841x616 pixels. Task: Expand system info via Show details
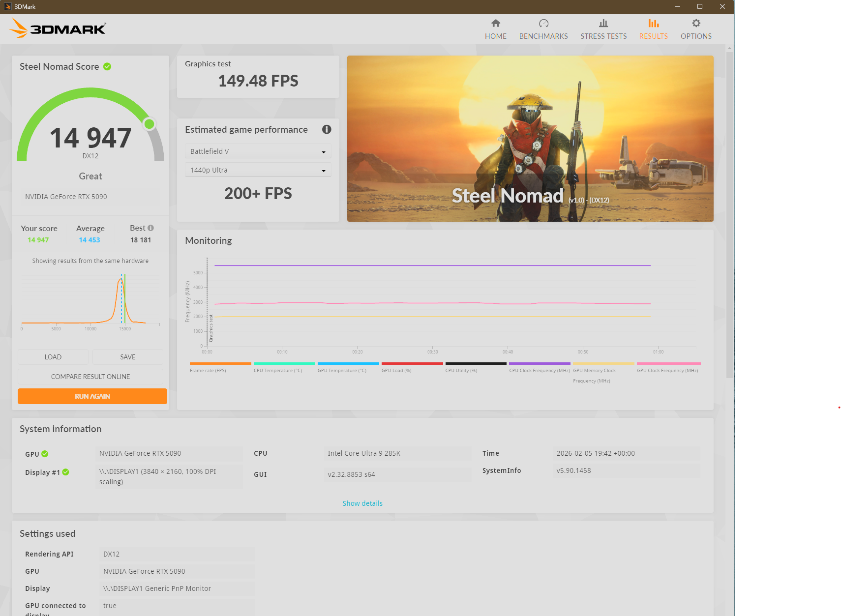pos(362,503)
